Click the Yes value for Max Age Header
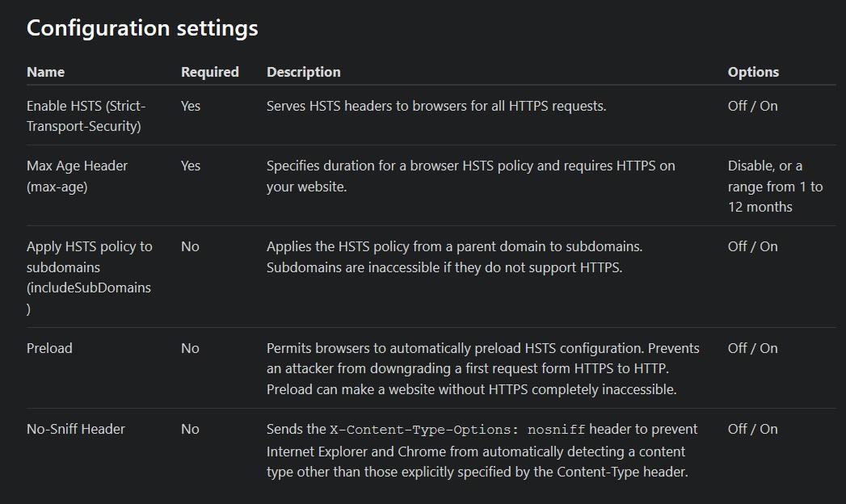This screenshot has height=504, width=846. click(191, 166)
